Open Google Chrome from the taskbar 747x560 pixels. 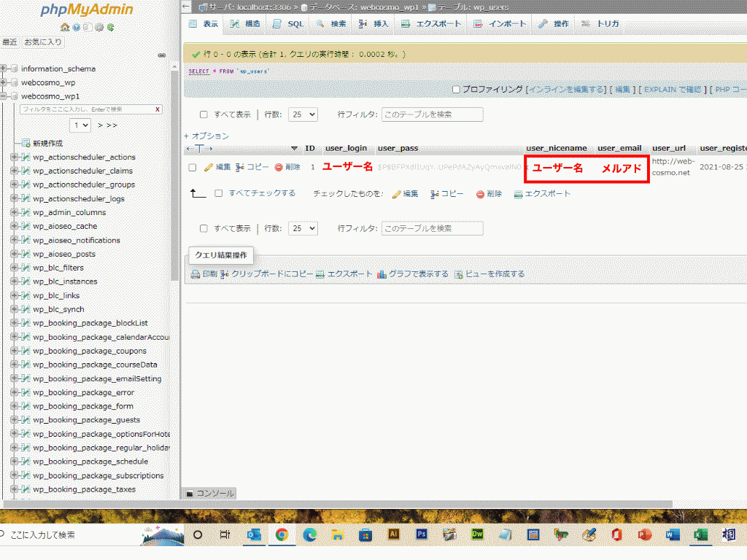(282, 534)
